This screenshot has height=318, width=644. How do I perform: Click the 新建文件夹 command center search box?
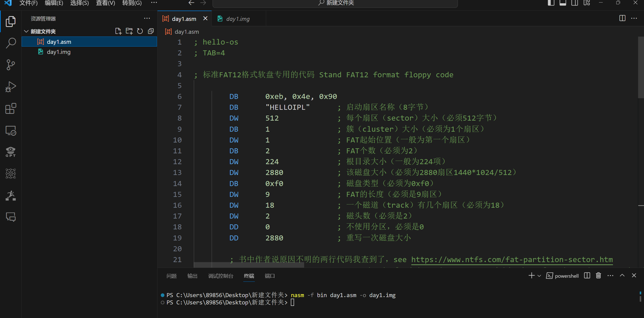pos(335,3)
